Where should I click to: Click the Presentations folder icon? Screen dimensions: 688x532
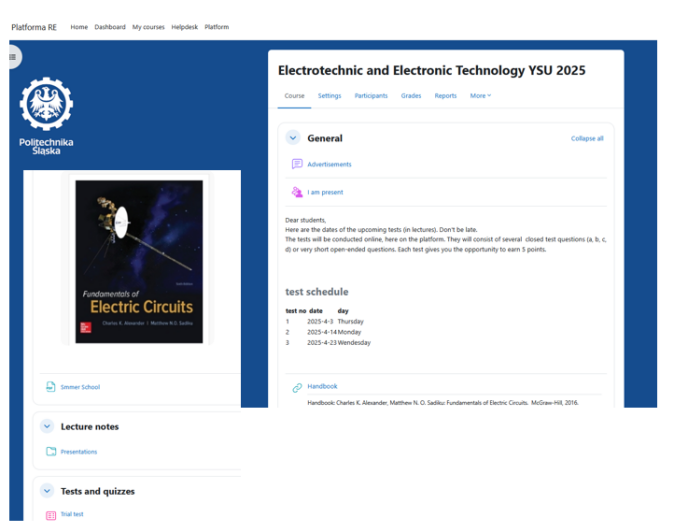pos(51,452)
